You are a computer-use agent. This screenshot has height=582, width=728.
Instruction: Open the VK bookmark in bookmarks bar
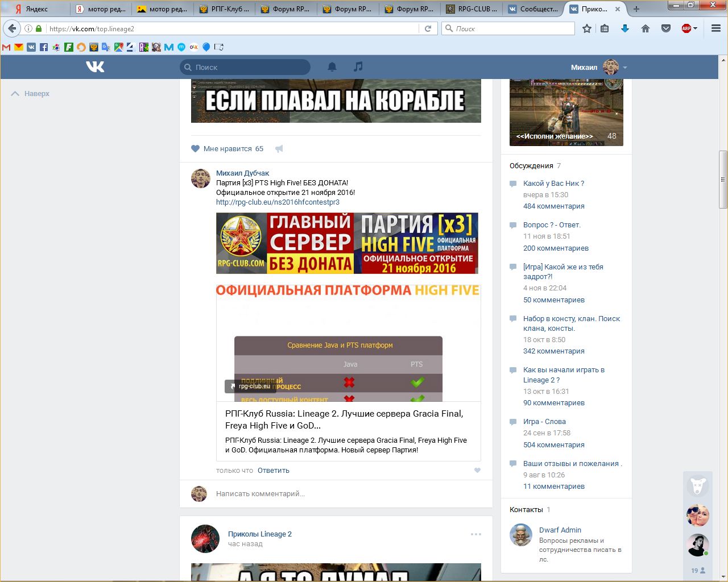(31, 47)
